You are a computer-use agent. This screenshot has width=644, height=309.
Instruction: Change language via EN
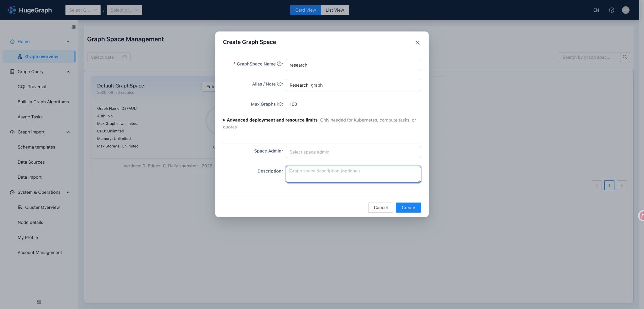[596, 10]
